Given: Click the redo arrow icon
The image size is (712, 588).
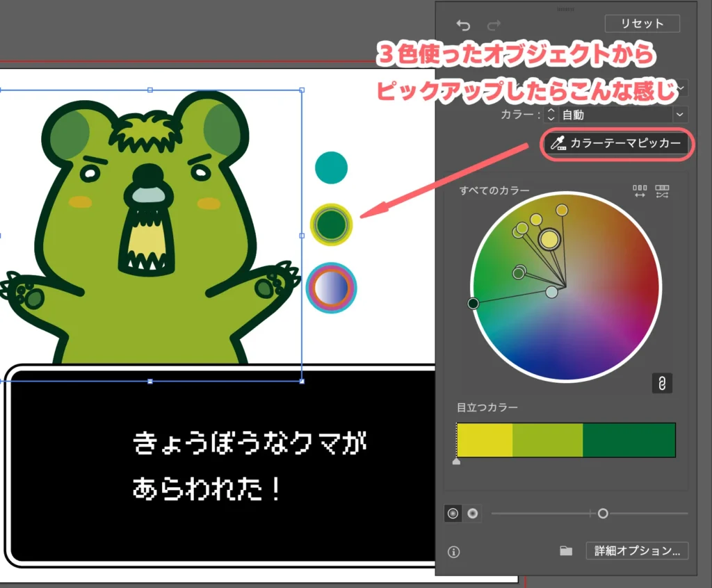Looking at the screenshot, I should pos(493,26).
